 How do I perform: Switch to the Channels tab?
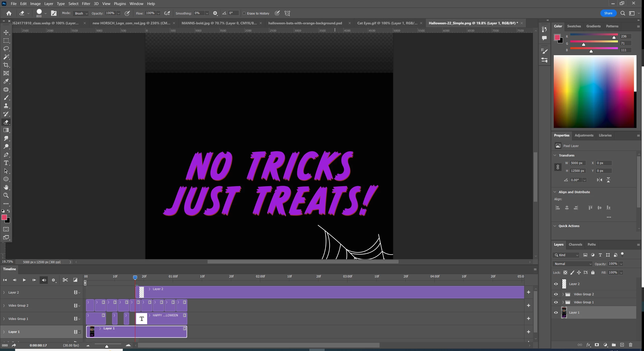575,244
